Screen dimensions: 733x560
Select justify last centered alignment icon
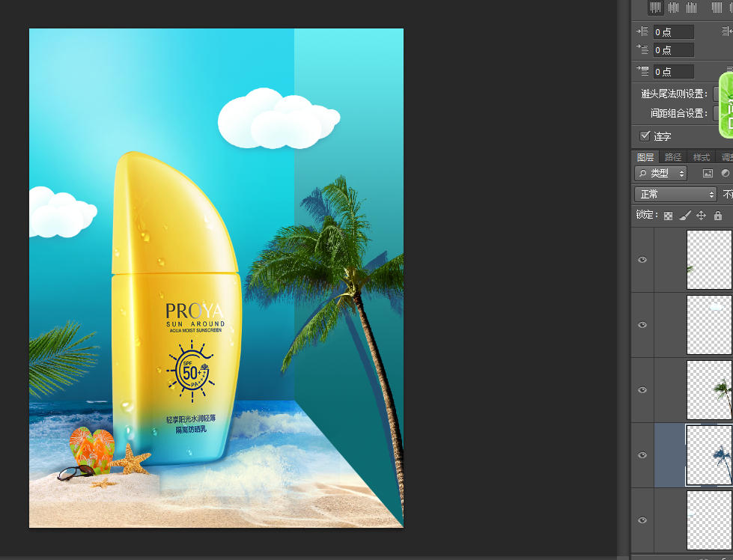(674, 7)
